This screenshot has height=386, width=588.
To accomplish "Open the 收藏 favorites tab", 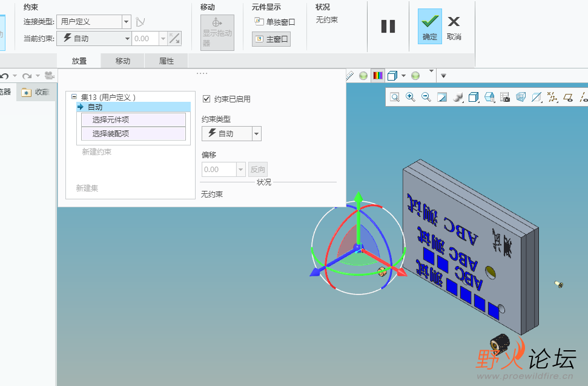I will pyautogui.click(x=36, y=92).
